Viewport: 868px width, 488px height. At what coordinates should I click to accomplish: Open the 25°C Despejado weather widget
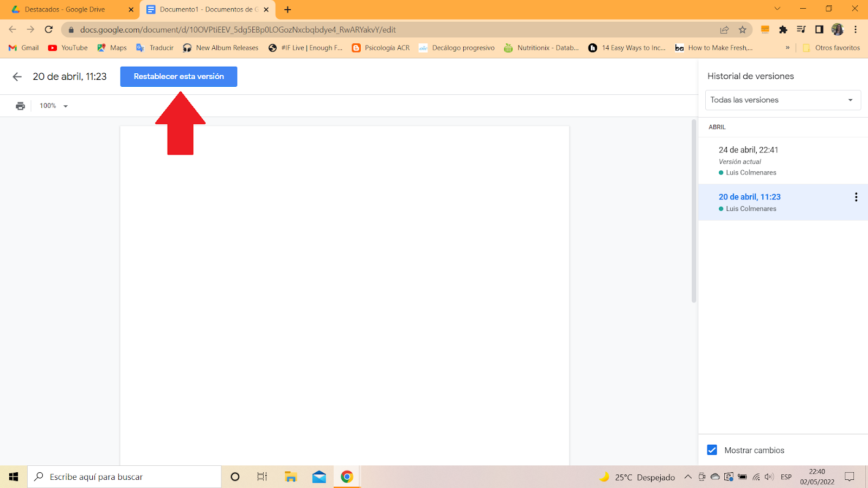coord(637,477)
